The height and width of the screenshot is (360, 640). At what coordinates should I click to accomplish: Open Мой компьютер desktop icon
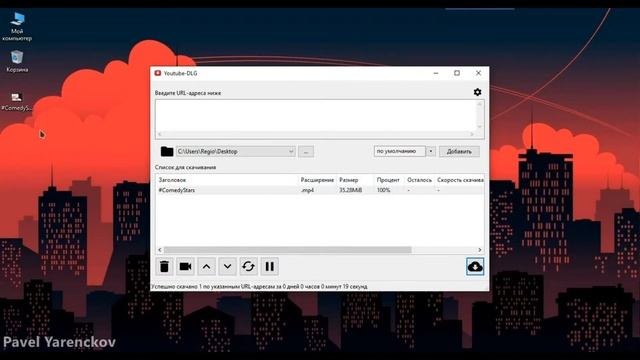coord(17,27)
